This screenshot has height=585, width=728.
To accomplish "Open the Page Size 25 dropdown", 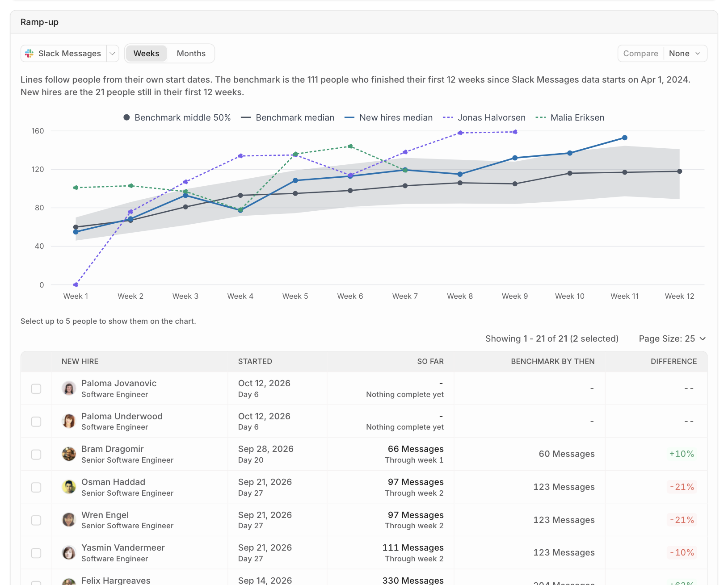I will pos(672,338).
